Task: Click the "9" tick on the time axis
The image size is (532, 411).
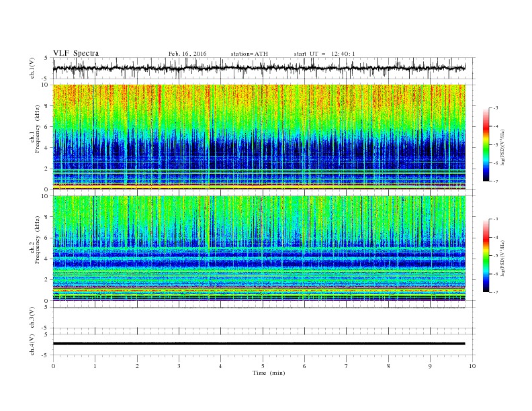Action: click(x=430, y=366)
